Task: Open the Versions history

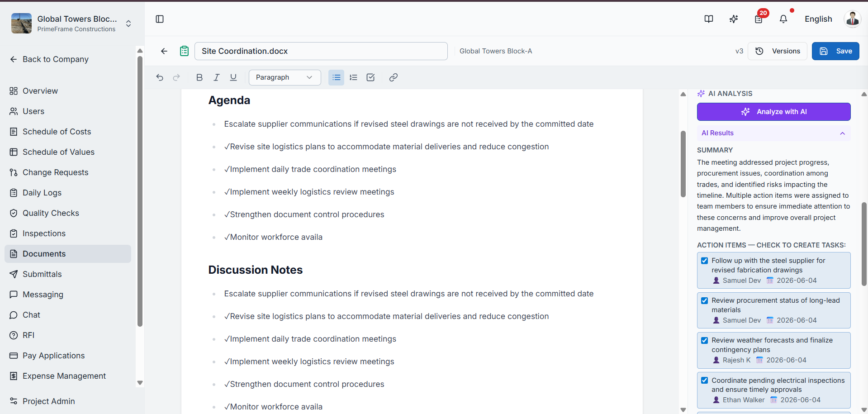Action: (x=778, y=51)
